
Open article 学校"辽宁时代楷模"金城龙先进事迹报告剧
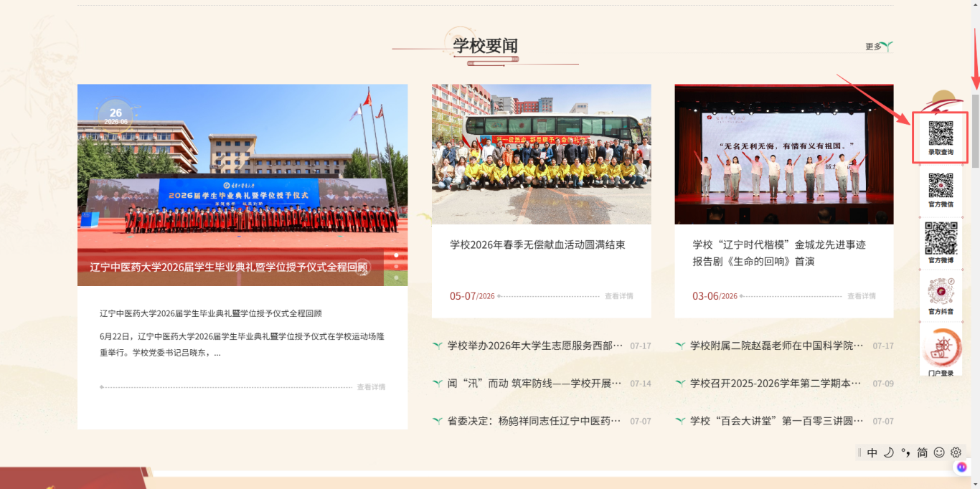(x=779, y=253)
